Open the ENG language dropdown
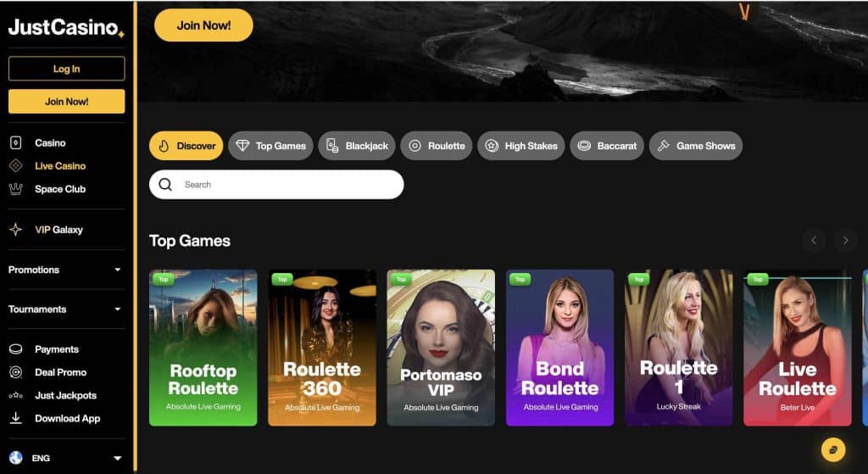This screenshot has width=868, height=474. (117, 459)
